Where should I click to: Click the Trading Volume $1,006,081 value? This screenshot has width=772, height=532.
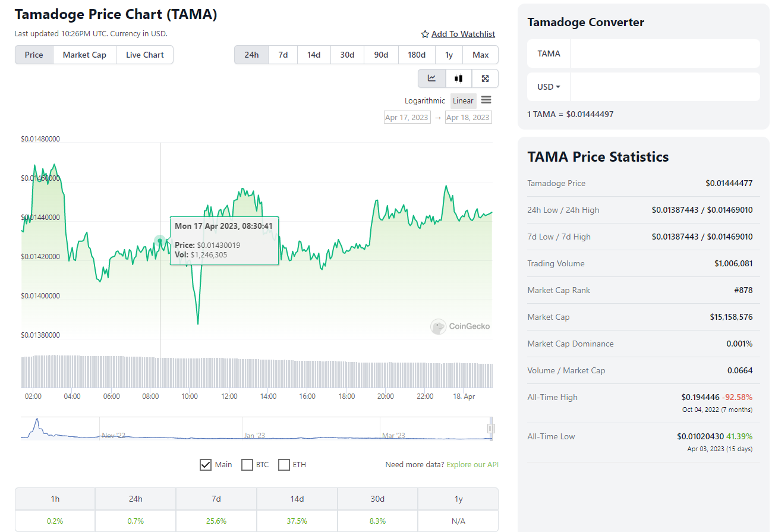pos(733,263)
